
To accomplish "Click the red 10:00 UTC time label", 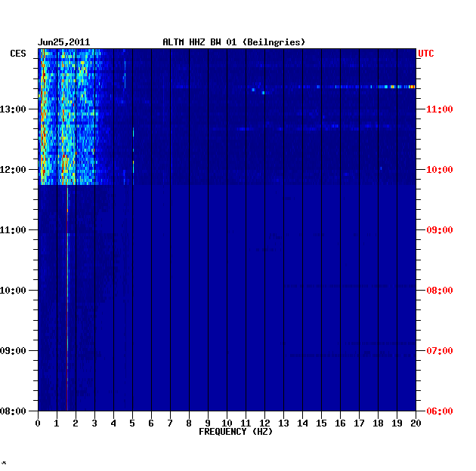I will 440,170.
